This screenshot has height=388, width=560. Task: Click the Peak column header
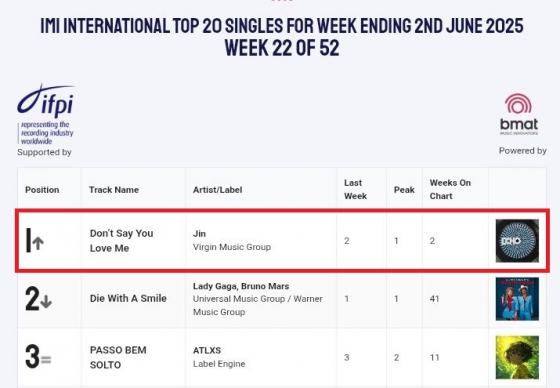click(x=404, y=190)
